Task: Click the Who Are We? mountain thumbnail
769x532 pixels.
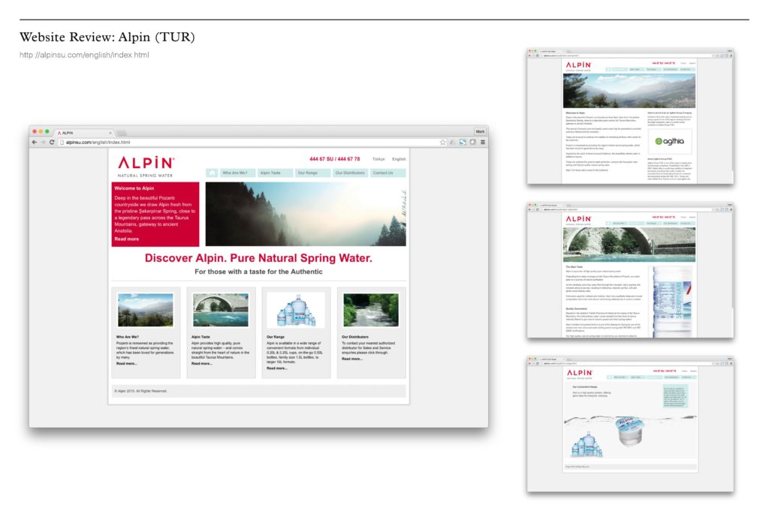Action: pos(146,310)
